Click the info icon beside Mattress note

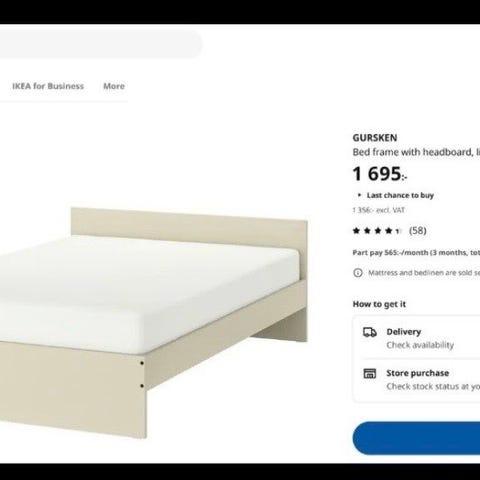click(358, 273)
